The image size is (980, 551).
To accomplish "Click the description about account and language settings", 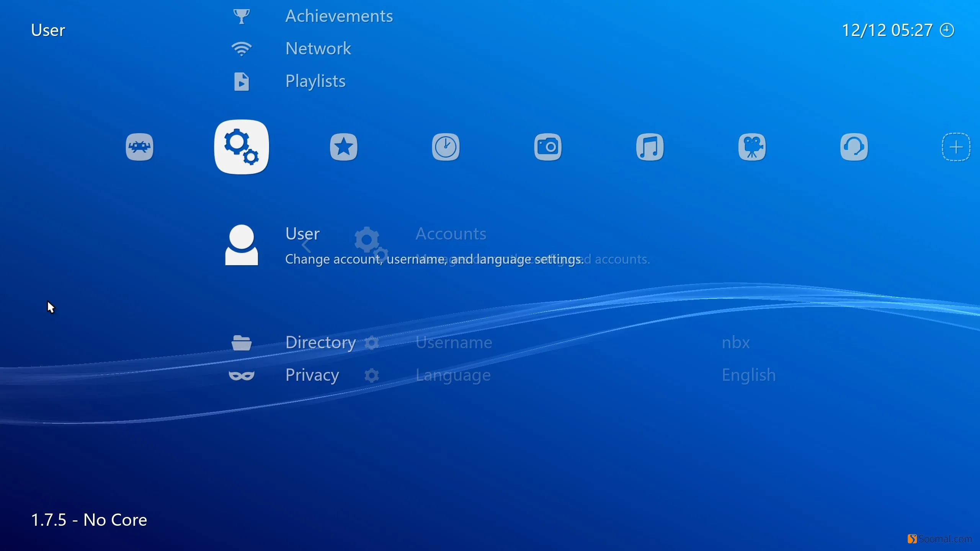I will pos(434,259).
